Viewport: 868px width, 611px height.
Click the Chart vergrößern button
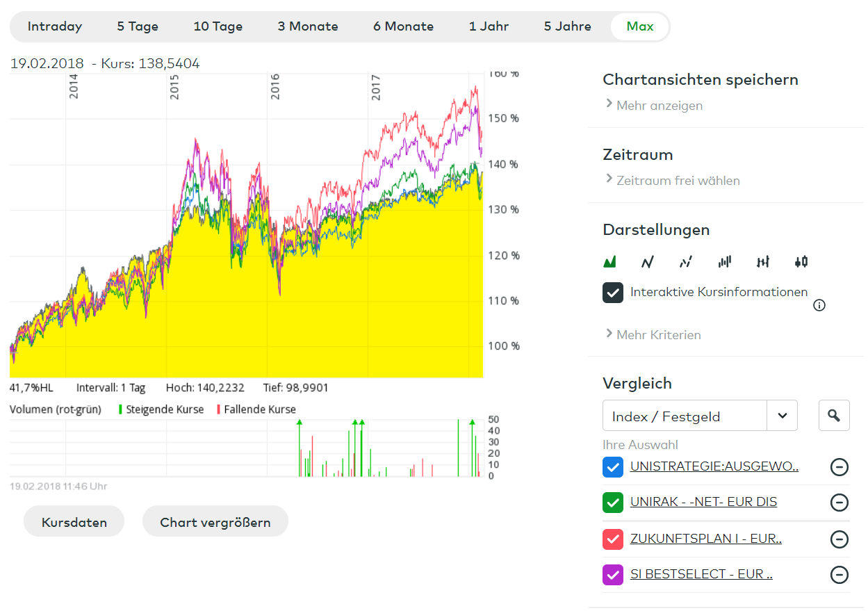coord(215,522)
